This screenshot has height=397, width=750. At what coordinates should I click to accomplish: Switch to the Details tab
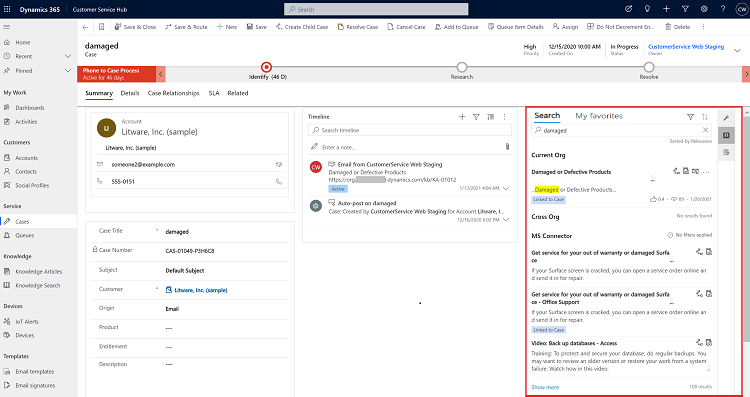coord(130,93)
